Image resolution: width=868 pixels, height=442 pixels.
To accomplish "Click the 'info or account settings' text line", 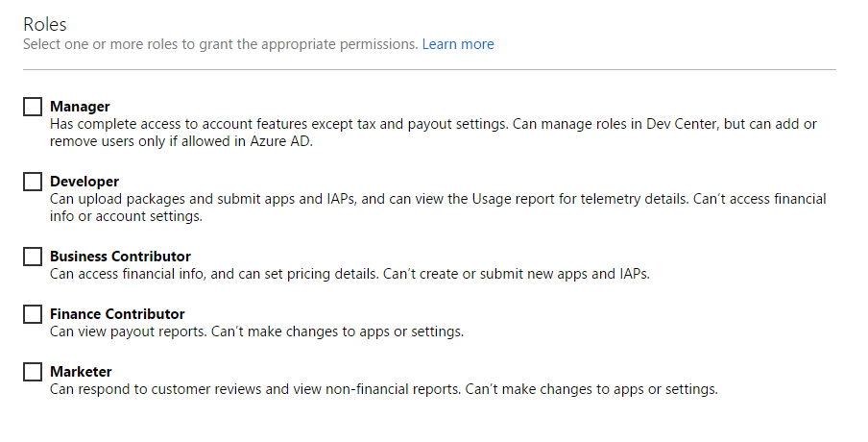I will click(126, 216).
